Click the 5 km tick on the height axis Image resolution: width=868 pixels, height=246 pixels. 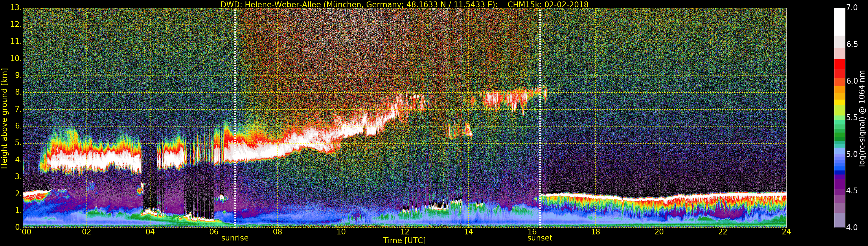pyautogui.click(x=18, y=143)
